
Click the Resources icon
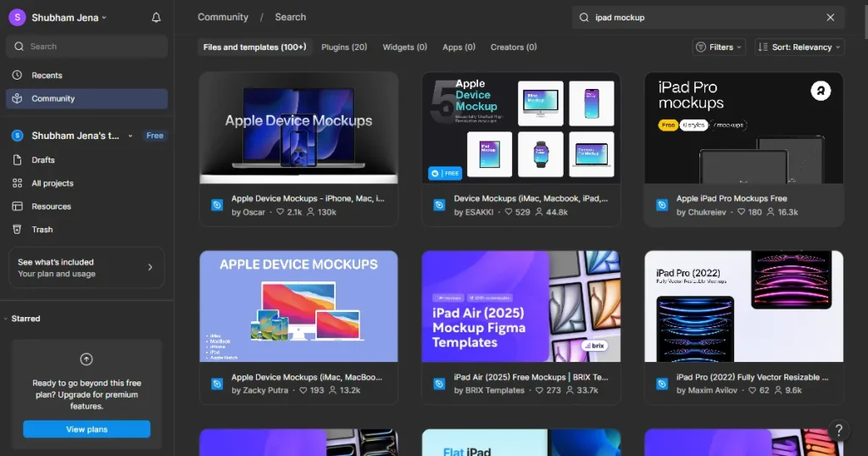(17, 207)
